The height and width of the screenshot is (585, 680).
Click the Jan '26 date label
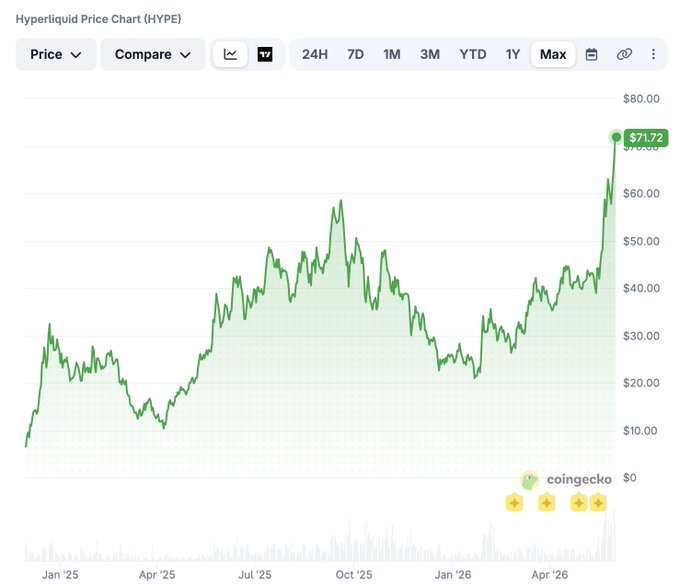click(453, 575)
